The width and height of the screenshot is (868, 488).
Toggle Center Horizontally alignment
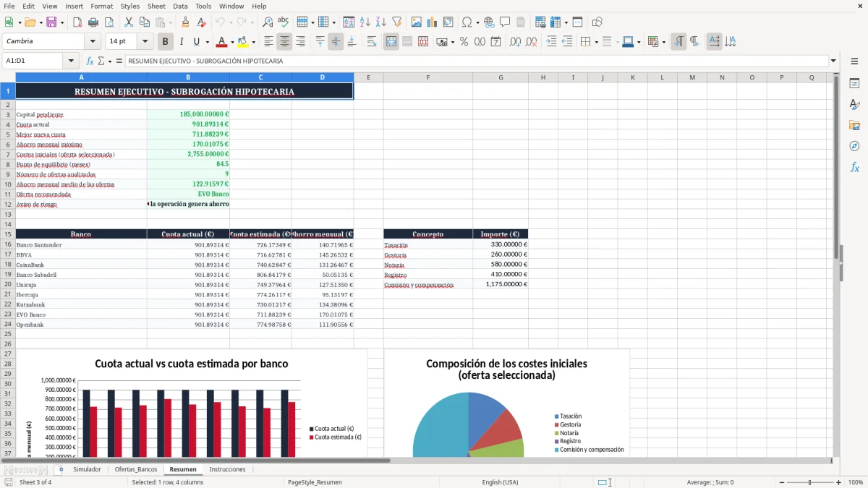(x=284, y=42)
